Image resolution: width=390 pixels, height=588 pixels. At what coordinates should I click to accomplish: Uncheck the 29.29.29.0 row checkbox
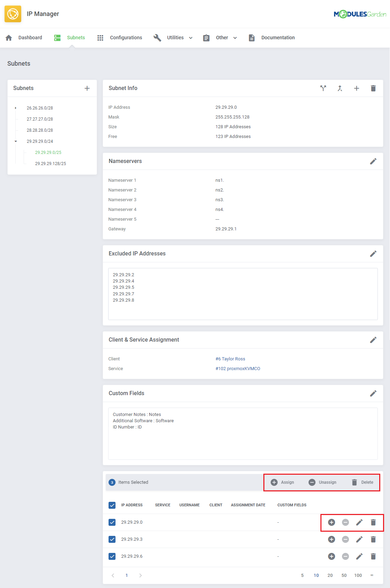[x=112, y=522]
